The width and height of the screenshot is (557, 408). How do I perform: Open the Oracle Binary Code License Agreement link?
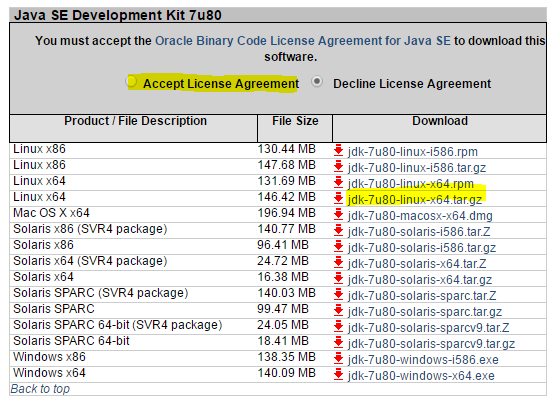pyautogui.click(x=303, y=41)
